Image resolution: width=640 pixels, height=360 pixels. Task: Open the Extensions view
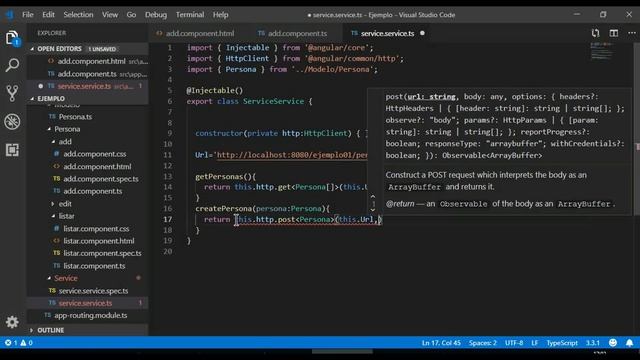click(12, 150)
